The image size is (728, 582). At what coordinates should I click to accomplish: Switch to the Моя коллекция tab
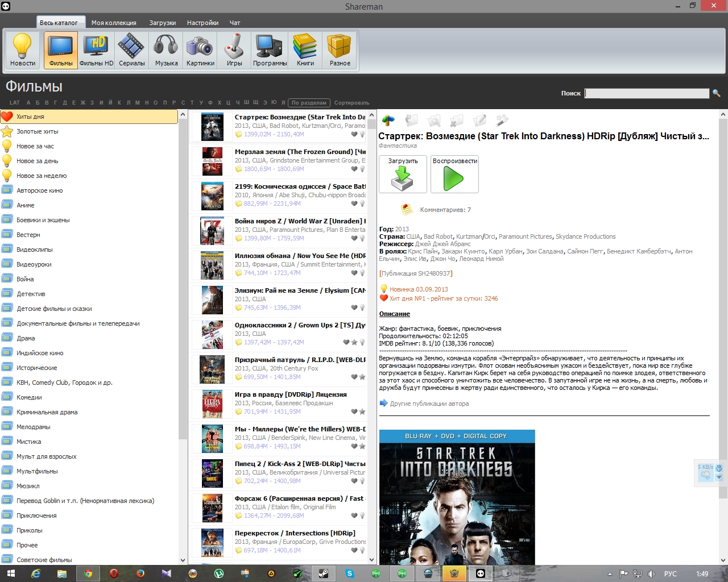pyautogui.click(x=114, y=23)
